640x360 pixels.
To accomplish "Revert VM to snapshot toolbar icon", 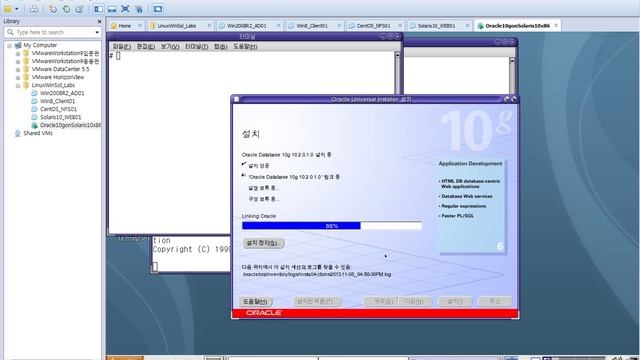I will [66, 9].
